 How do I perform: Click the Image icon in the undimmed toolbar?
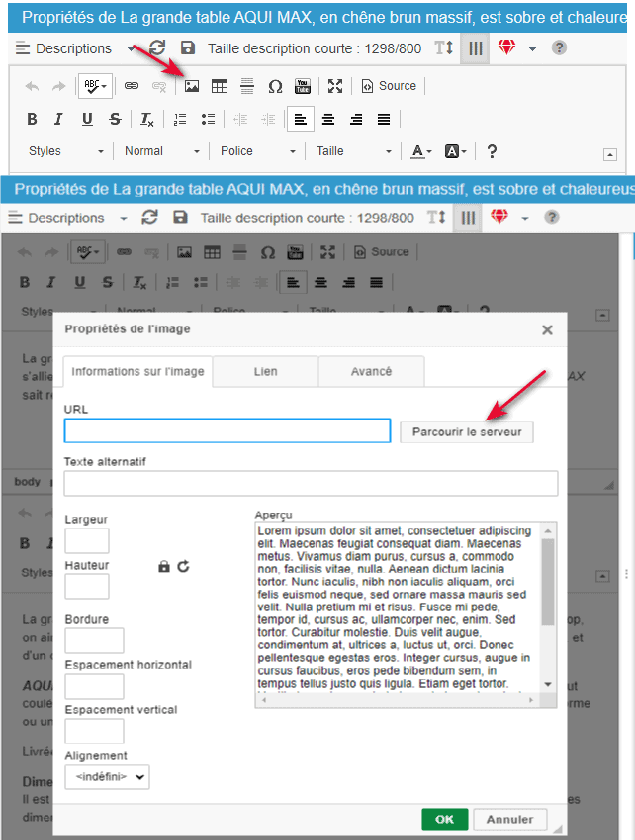pyautogui.click(x=192, y=86)
